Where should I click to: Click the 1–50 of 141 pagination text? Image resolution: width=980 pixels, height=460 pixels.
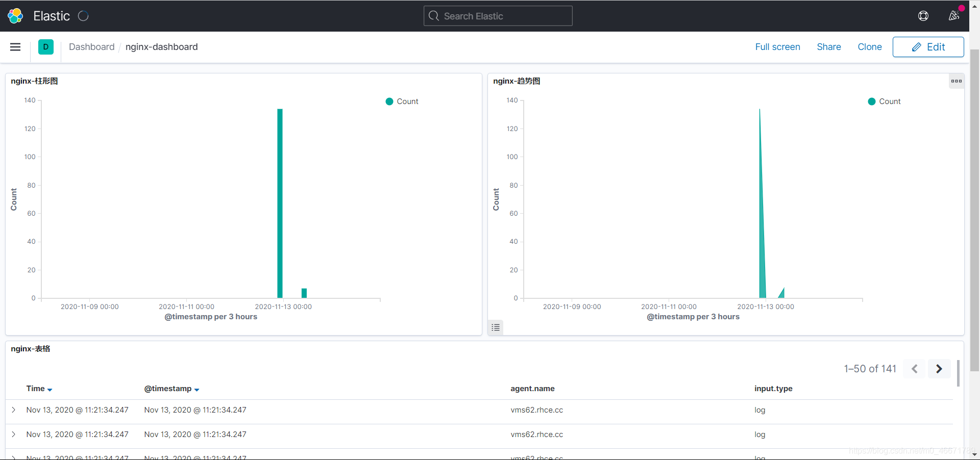[x=870, y=369]
